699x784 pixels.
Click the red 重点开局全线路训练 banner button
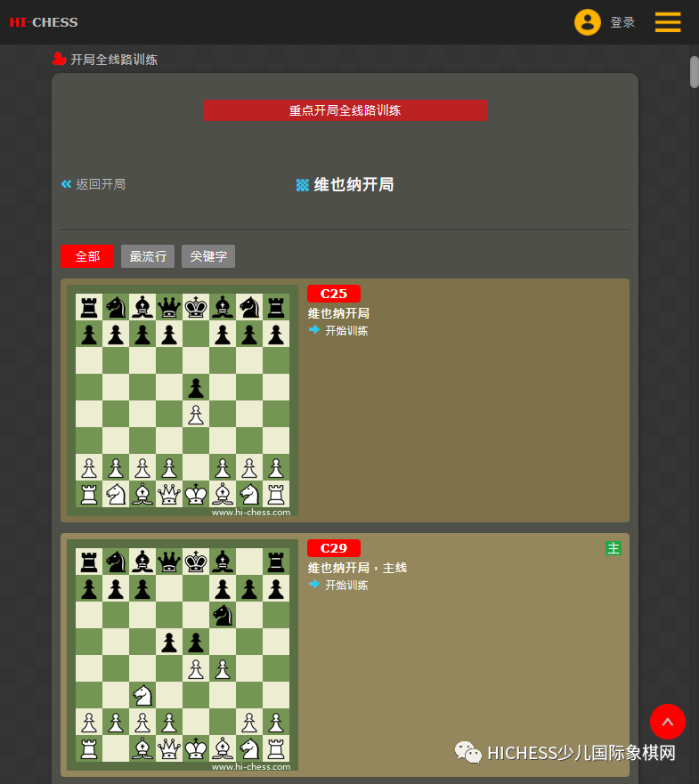[345, 110]
